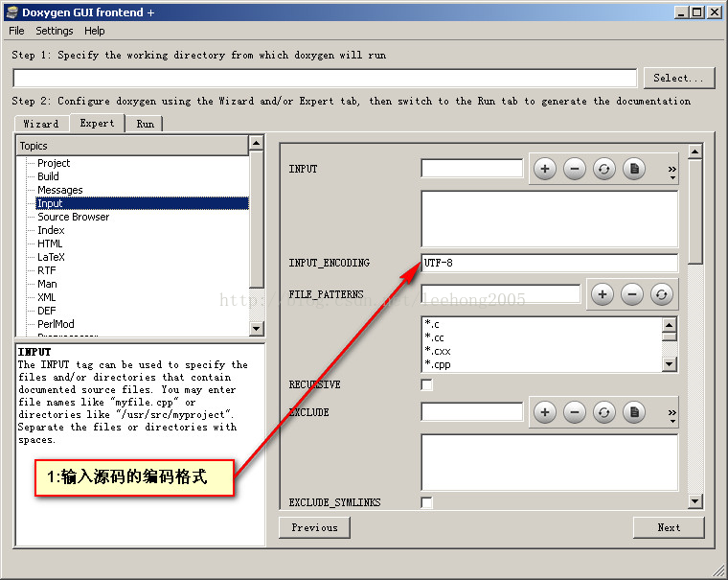Switch to the Run tab
The width and height of the screenshot is (728, 580).
tap(145, 124)
